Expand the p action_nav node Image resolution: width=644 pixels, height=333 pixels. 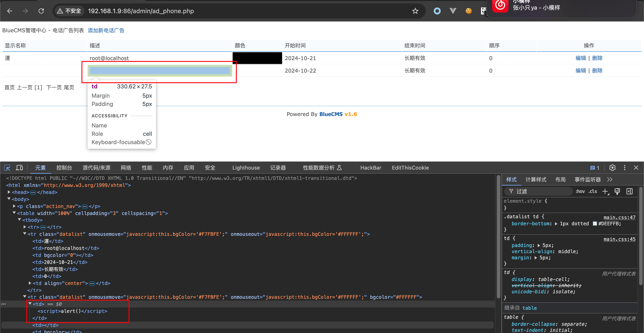point(14,206)
